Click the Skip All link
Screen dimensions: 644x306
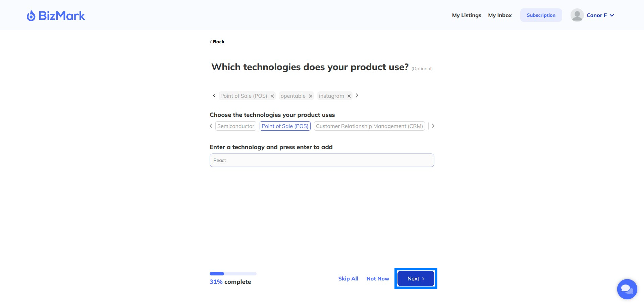348,278
